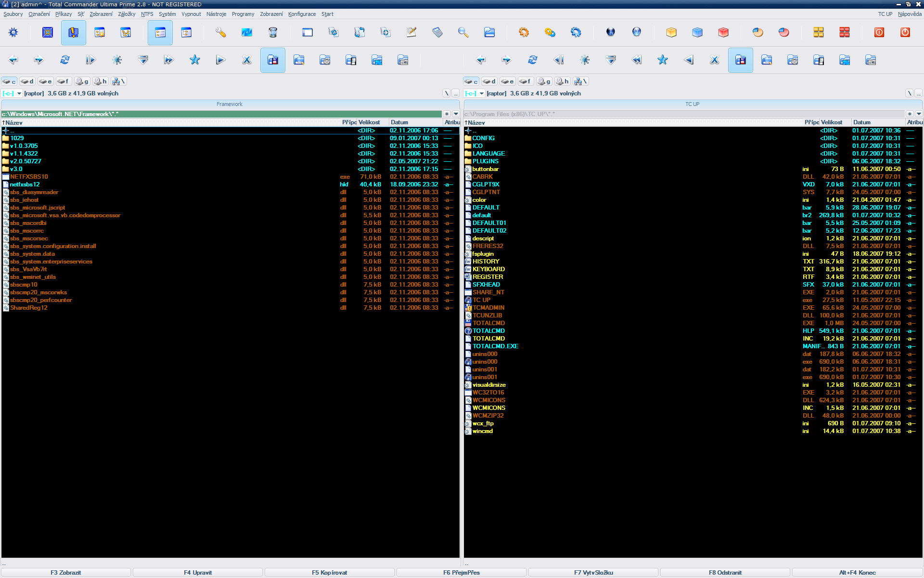Viewport: 924px width, 578px height.
Task: Open the Vypnout menu
Action: click(191, 14)
